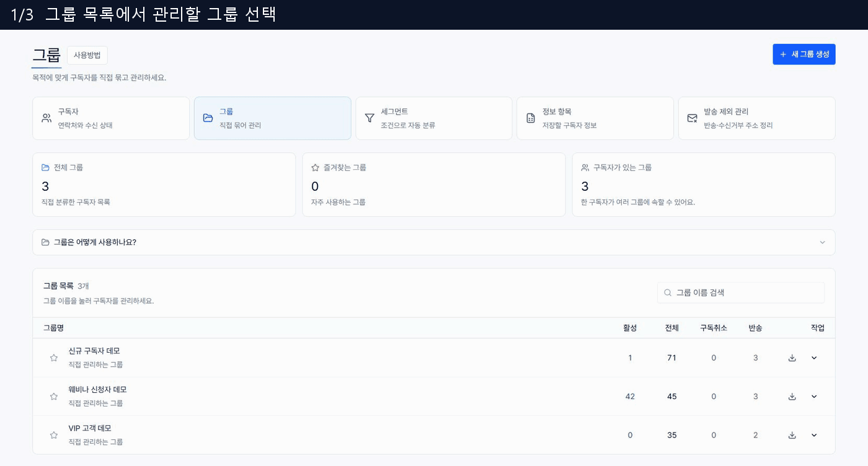This screenshot has height=466, width=868.
Task: Open the 신규 구독자 데모 group
Action: [94, 351]
